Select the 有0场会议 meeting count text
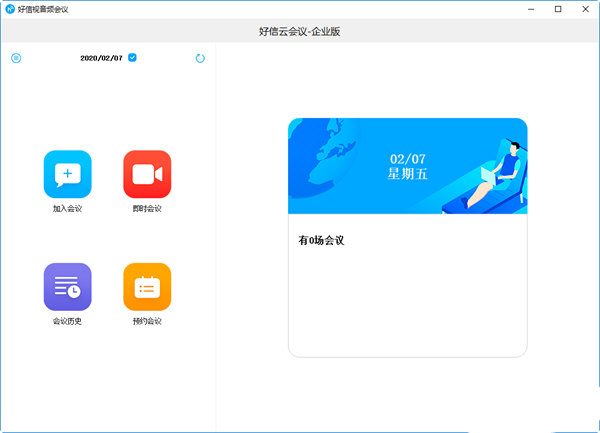 click(321, 240)
